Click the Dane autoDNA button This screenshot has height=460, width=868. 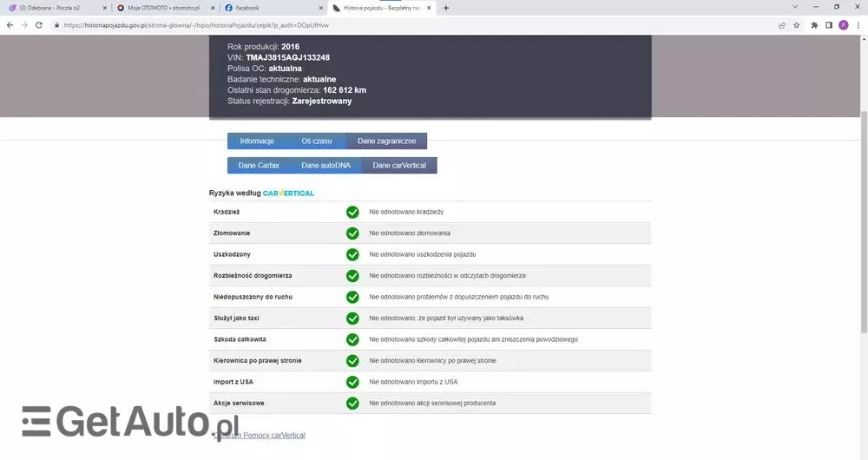click(x=325, y=165)
